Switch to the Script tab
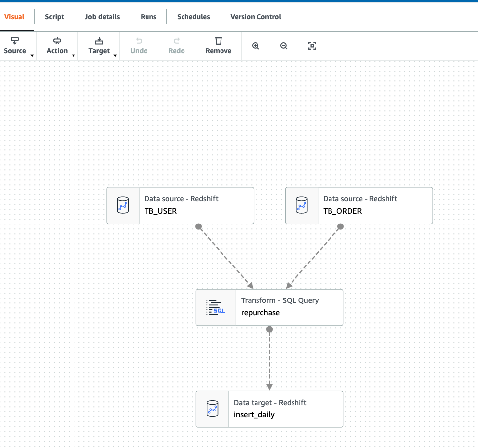Screen dimensions: 478x448 tap(54, 16)
